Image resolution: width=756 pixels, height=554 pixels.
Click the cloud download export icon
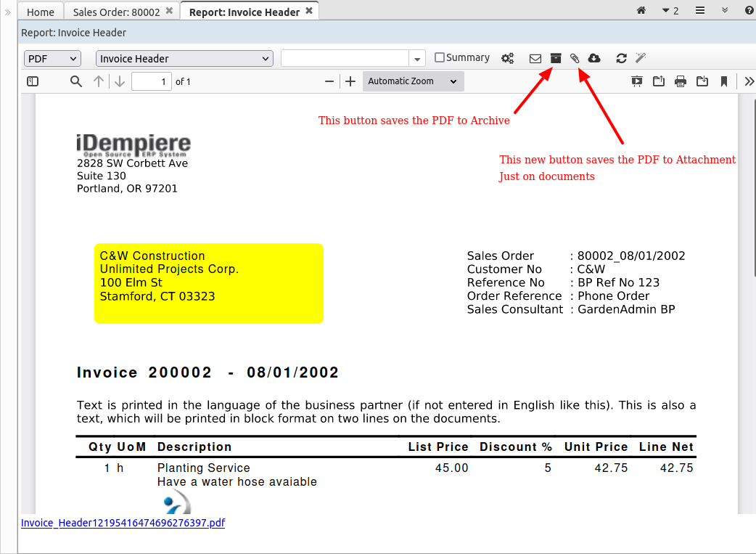coord(594,58)
